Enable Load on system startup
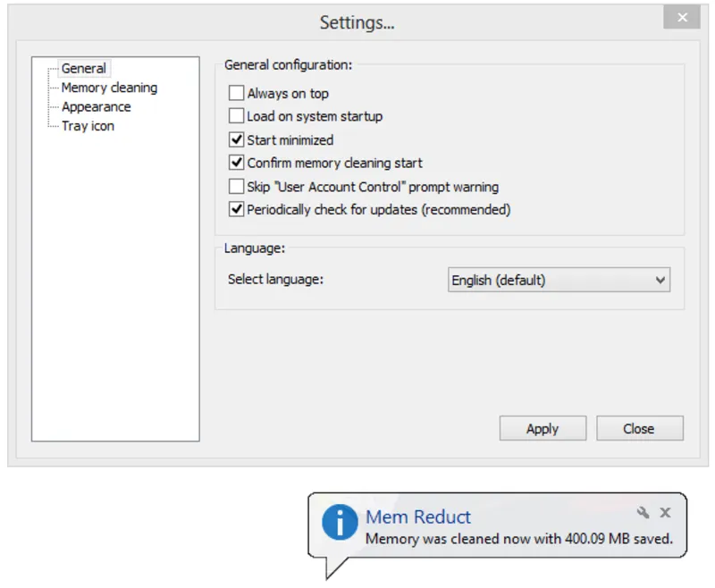Viewport: 715px width, 588px height. coord(237,116)
